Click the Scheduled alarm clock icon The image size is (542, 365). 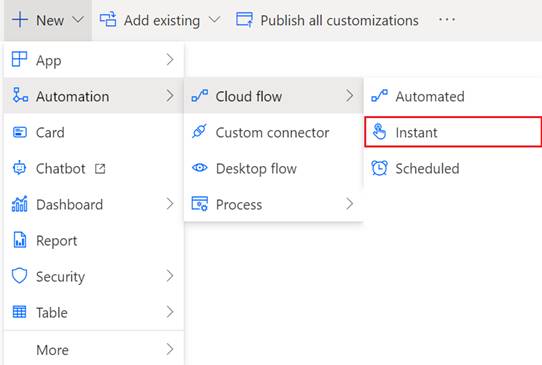pyautogui.click(x=379, y=168)
